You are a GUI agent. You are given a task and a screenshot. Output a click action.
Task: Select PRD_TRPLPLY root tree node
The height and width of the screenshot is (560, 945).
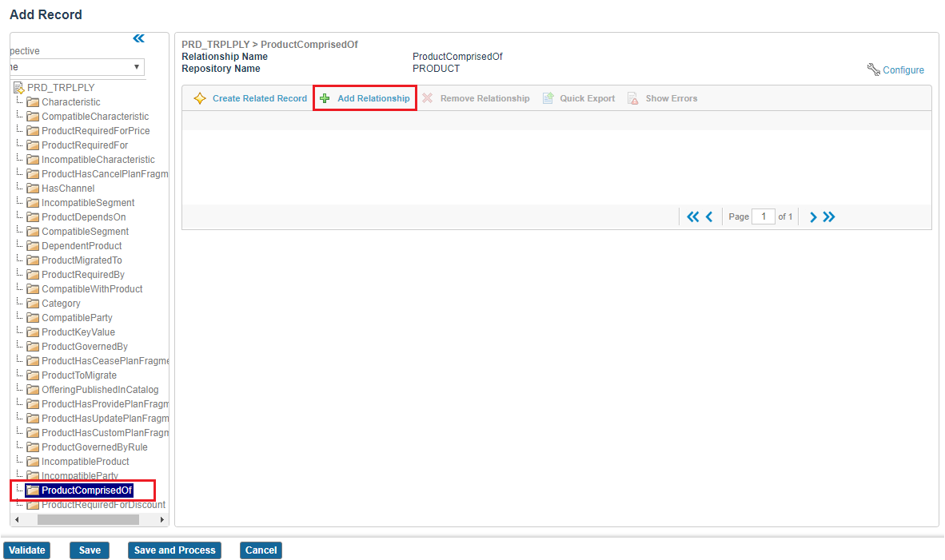pyautogui.click(x=61, y=88)
